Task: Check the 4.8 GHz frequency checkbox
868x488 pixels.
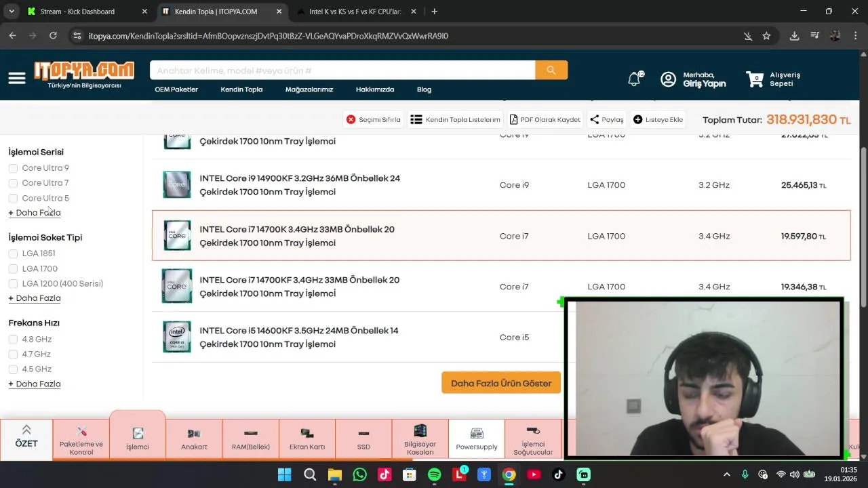Action: 13,339
